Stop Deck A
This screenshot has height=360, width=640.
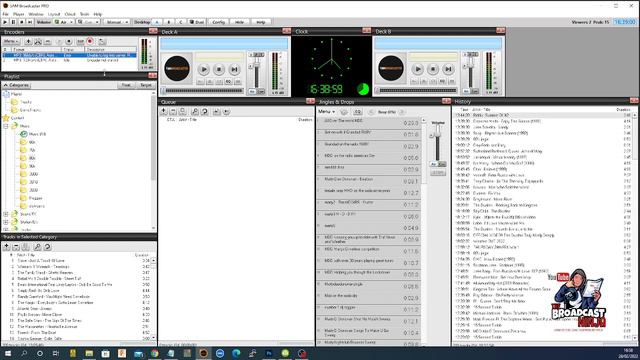[x=219, y=69]
